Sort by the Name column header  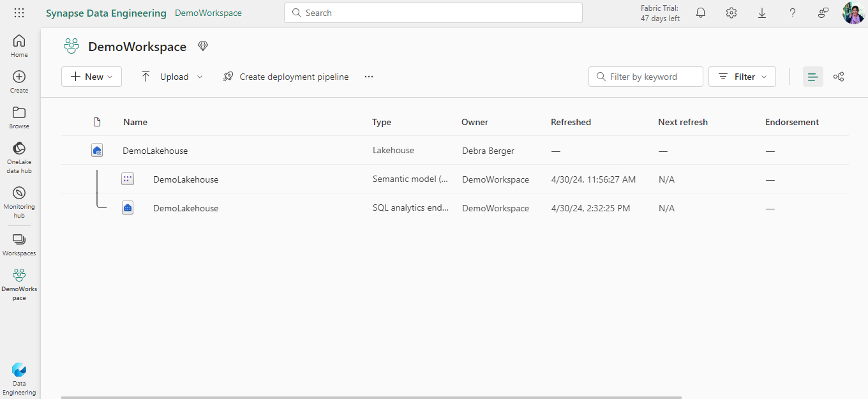point(135,122)
